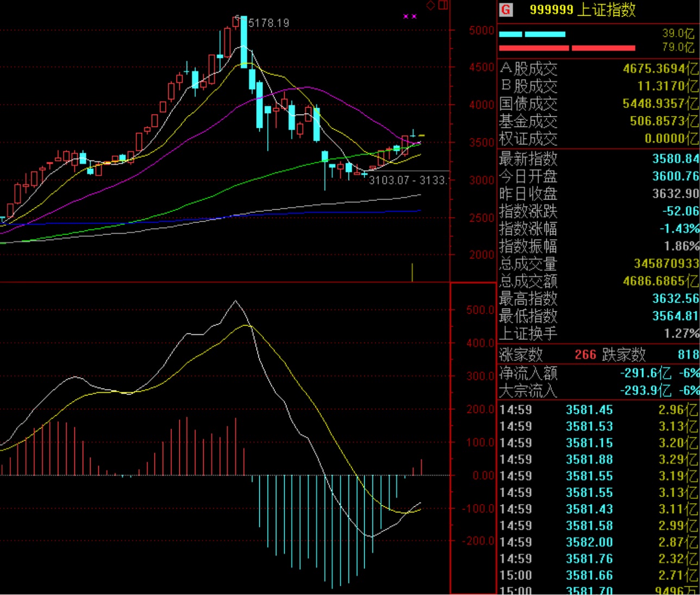Screen dimensions: 700x595
Task: Select the 999999 上证指数 title
Action: (x=583, y=10)
